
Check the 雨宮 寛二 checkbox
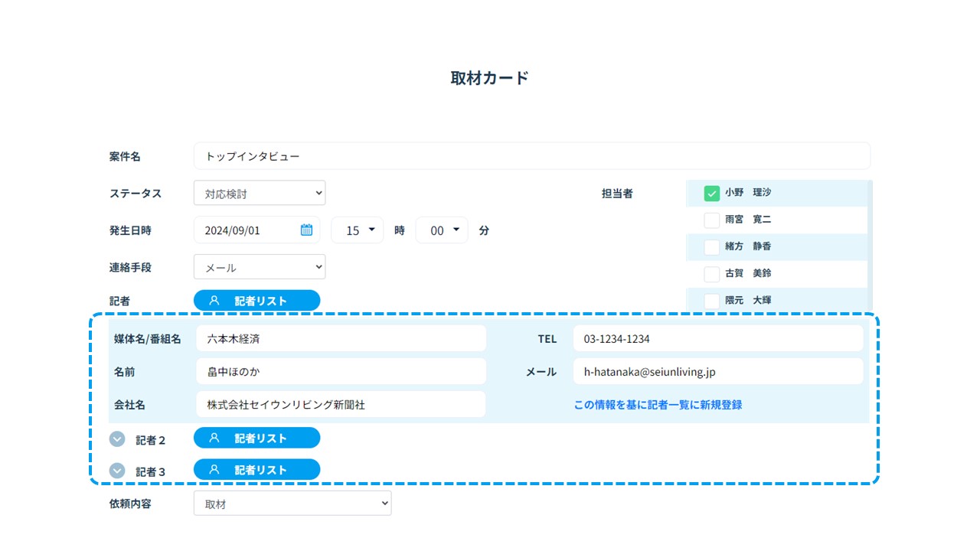711,220
